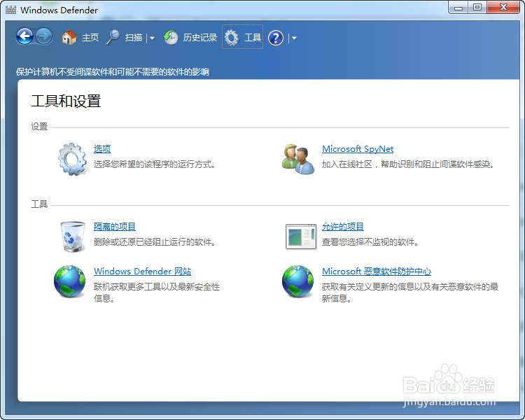Click the house icon for 主页
This screenshot has width=525, height=420.
[x=69, y=37]
